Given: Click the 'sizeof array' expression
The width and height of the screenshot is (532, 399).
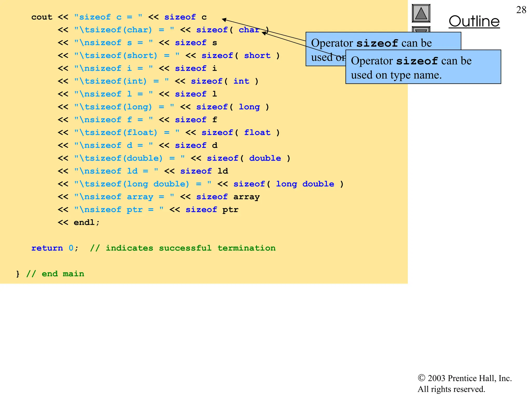Looking at the screenshot, I should tap(228, 197).
